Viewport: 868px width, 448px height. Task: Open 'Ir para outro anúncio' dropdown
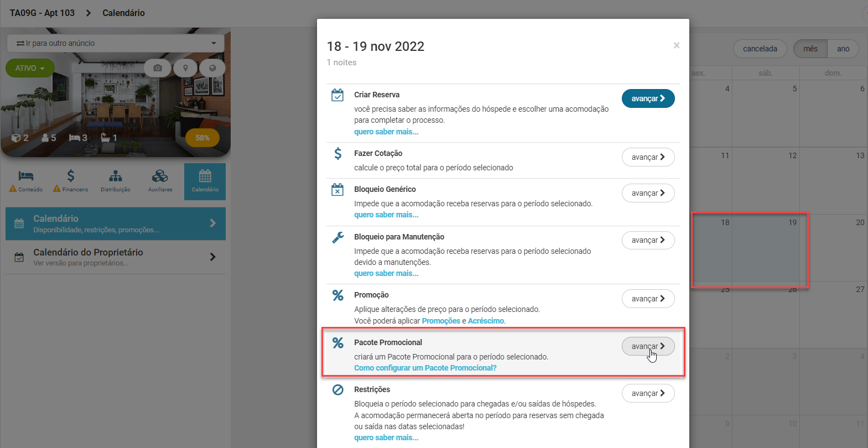(x=116, y=43)
